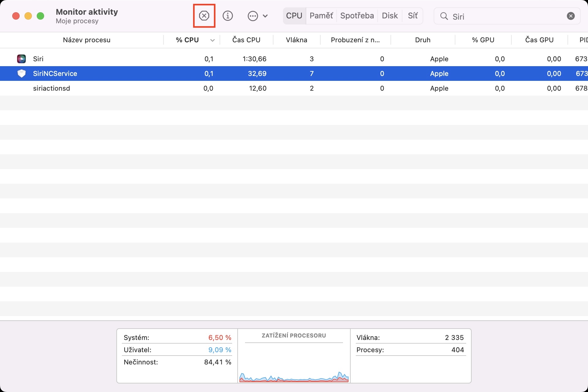Open the more options ellipsis menu
This screenshot has width=588, height=392.
point(253,16)
